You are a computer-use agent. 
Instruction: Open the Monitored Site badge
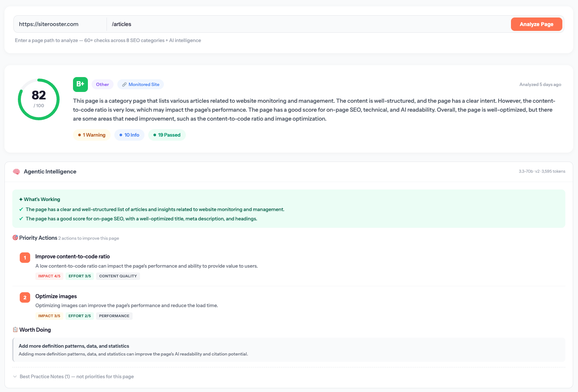click(140, 84)
